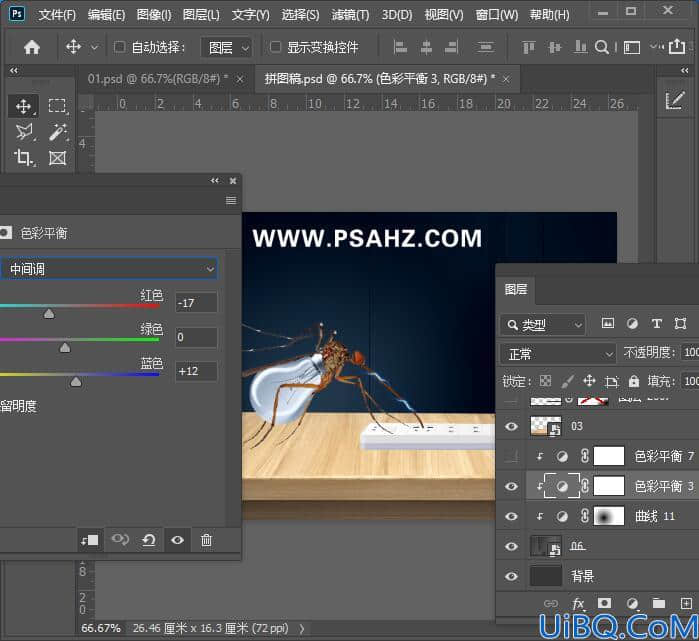Click the align bottom edges icon
This screenshot has height=641, width=699.
tap(580, 47)
